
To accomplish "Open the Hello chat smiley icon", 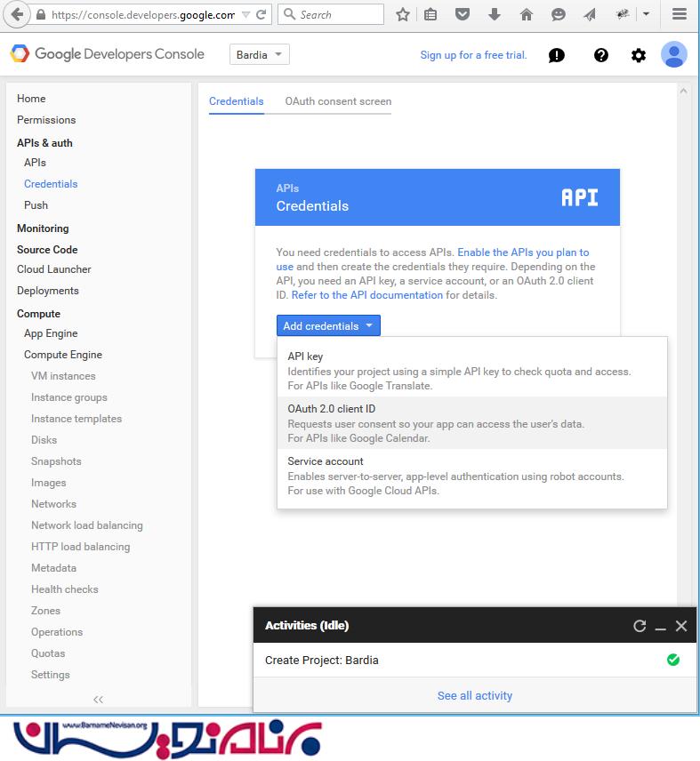I will point(559,14).
